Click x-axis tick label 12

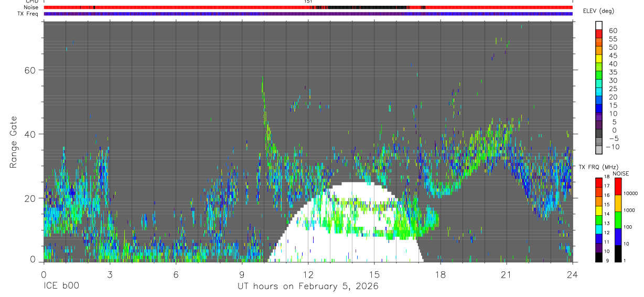click(308, 274)
